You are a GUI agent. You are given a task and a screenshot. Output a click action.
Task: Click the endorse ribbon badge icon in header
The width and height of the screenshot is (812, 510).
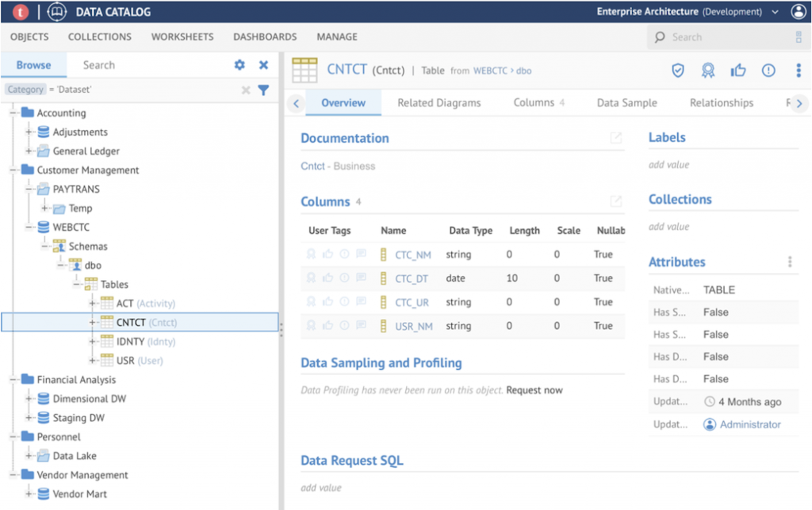tap(708, 71)
